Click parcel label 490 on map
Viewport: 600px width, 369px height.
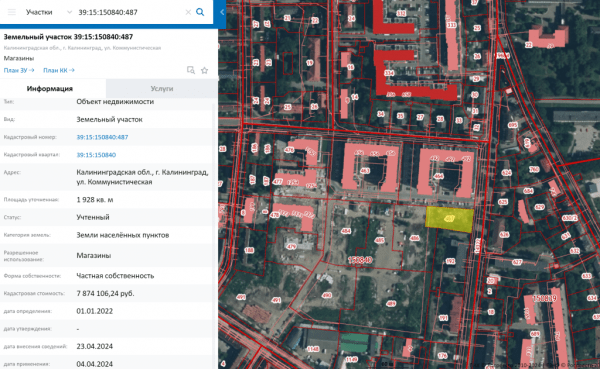(326, 295)
